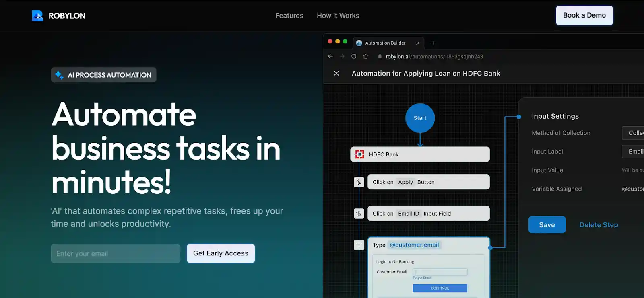Click the HDFC Bank logo icon

pyautogui.click(x=359, y=154)
